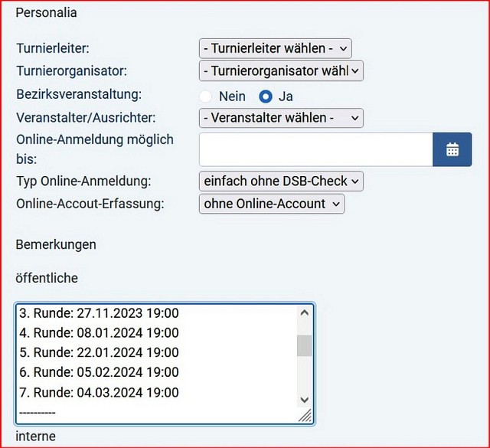The image size is (490, 448).
Task: Open the Turnierleiter wählen dropdown
Action: click(x=275, y=48)
